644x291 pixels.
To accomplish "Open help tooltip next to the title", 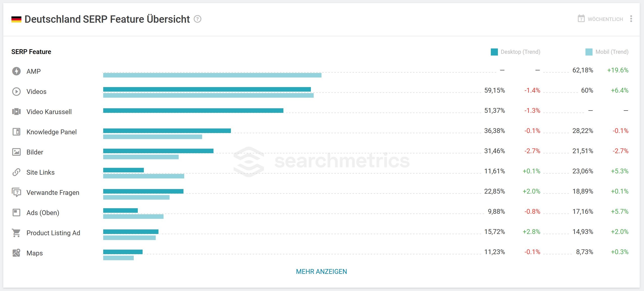I will (x=198, y=19).
